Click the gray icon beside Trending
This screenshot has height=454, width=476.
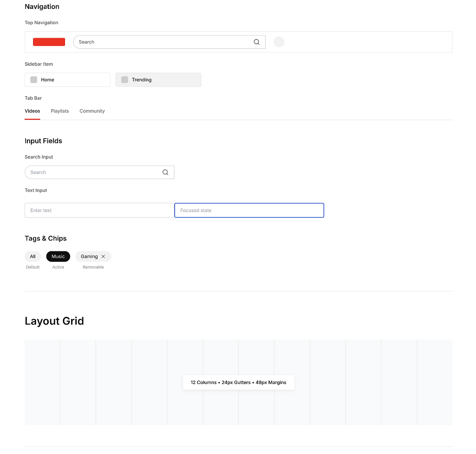tap(125, 80)
